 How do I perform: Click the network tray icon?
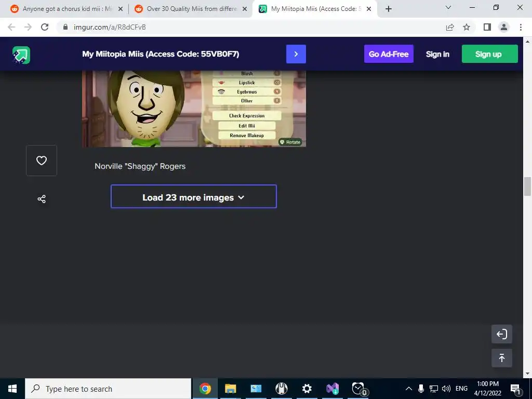click(434, 389)
